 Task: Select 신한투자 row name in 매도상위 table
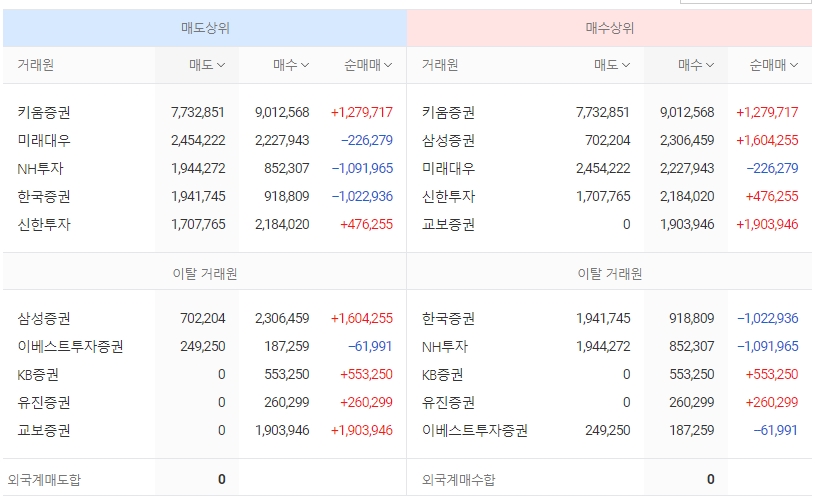point(44,225)
